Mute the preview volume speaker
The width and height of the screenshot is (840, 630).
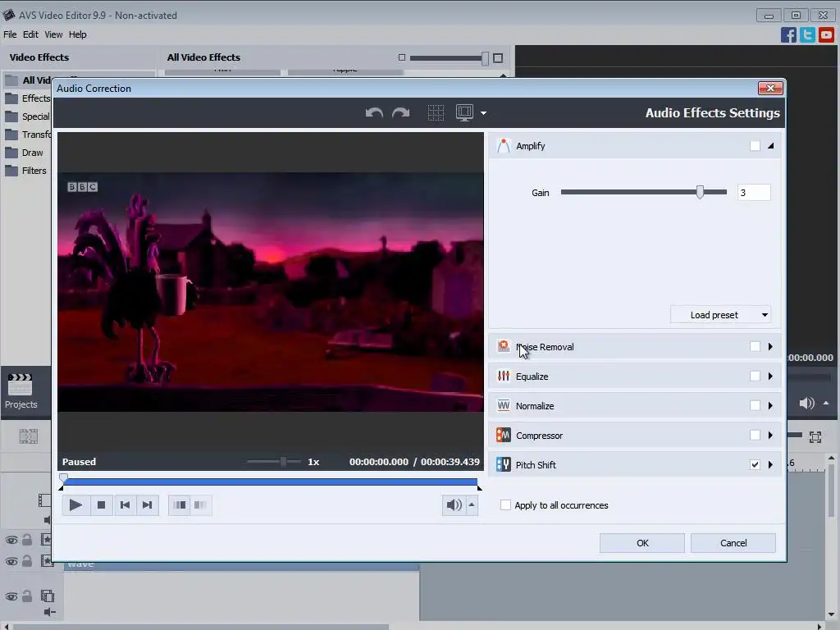click(x=454, y=504)
